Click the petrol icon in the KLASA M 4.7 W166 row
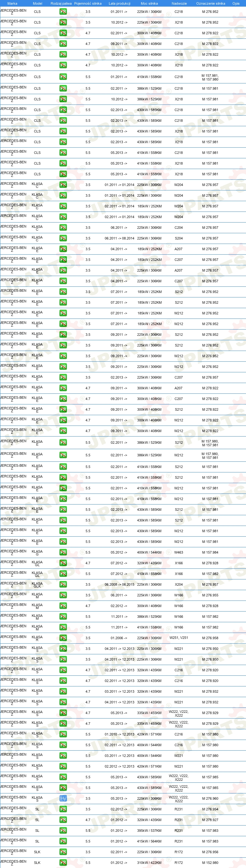 point(63,606)
